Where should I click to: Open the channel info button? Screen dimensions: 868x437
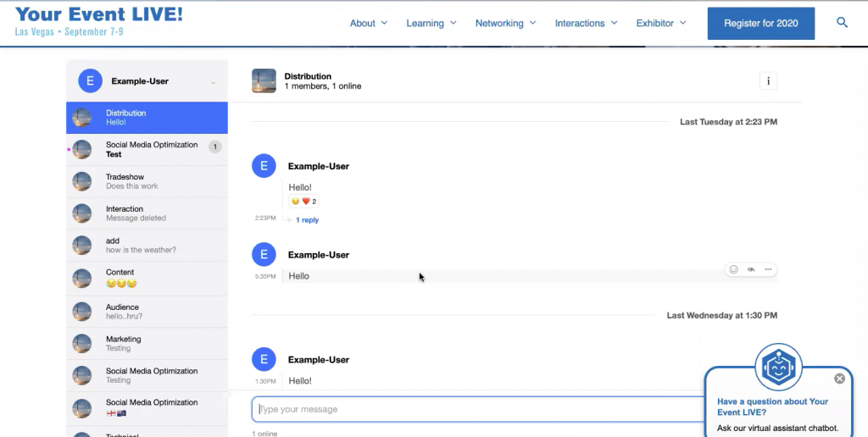pyautogui.click(x=768, y=80)
